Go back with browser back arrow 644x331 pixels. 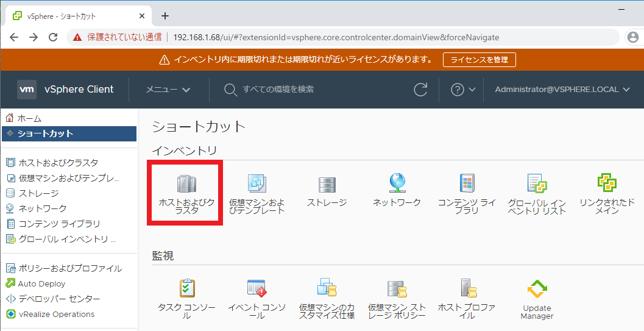pos(14,37)
